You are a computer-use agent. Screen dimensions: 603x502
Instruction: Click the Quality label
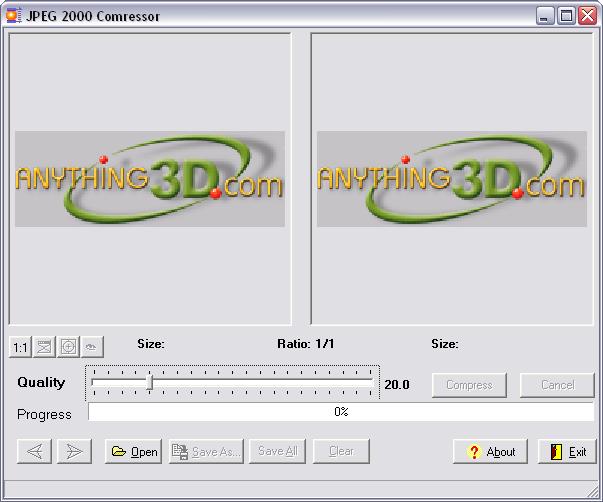pyautogui.click(x=41, y=382)
